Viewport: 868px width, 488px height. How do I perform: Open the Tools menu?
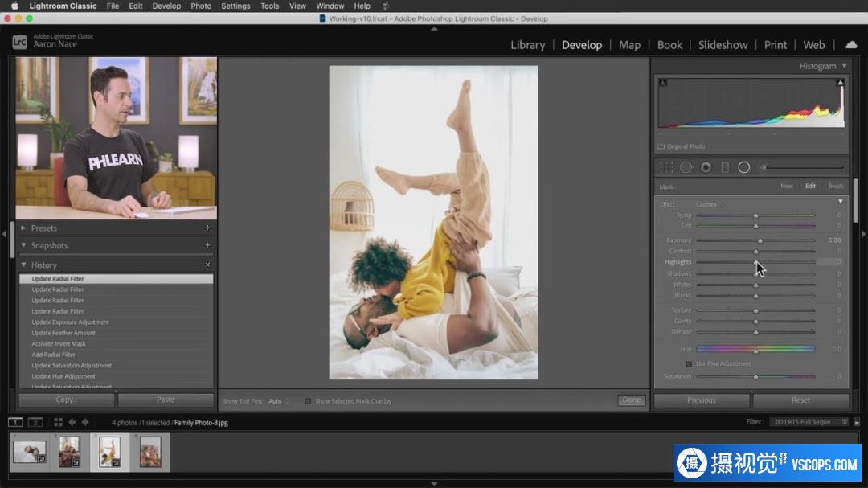click(x=269, y=6)
